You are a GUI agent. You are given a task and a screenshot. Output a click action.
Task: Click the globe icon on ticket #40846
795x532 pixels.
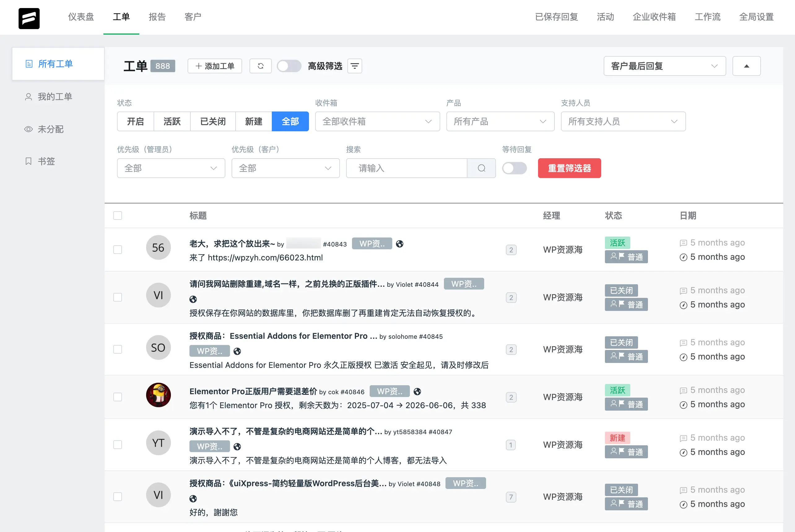tap(418, 391)
